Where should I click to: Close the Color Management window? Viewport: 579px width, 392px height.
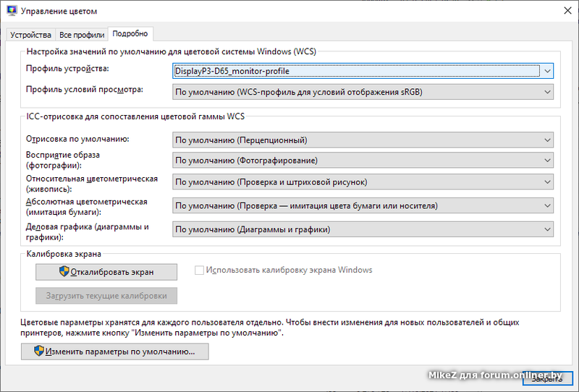point(561,11)
